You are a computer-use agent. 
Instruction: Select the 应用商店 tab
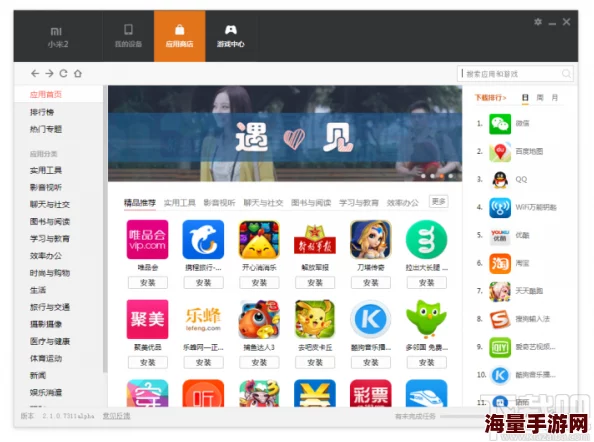[x=180, y=36]
